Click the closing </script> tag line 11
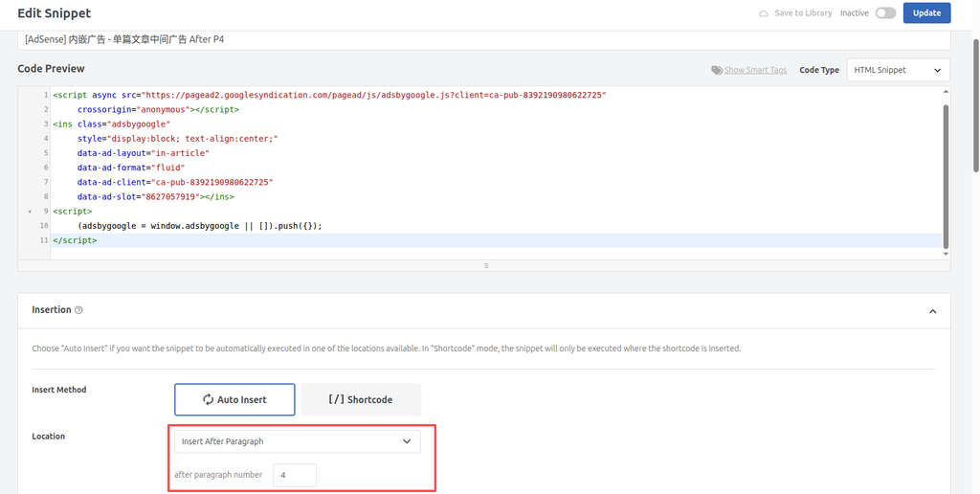Screen dimensions: 980x494 [x=75, y=240]
